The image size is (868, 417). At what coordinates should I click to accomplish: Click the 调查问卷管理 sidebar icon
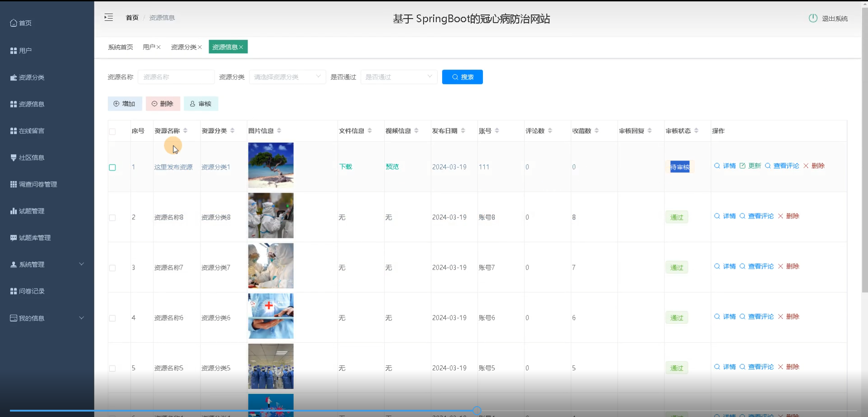14,184
